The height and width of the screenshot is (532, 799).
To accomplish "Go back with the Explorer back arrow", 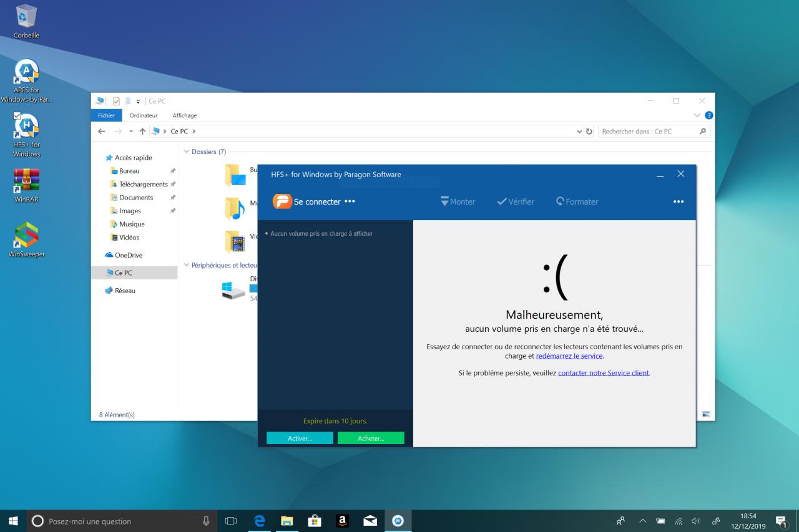I will pyautogui.click(x=102, y=132).
